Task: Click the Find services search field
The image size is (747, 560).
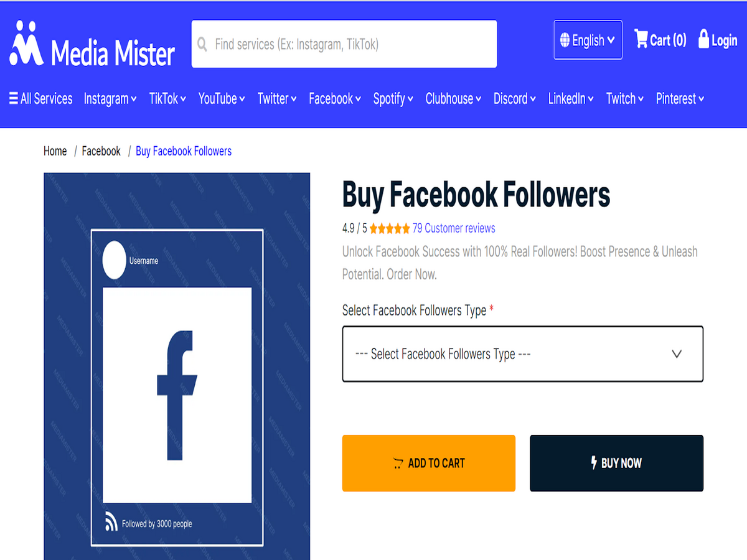Action: 344,44
